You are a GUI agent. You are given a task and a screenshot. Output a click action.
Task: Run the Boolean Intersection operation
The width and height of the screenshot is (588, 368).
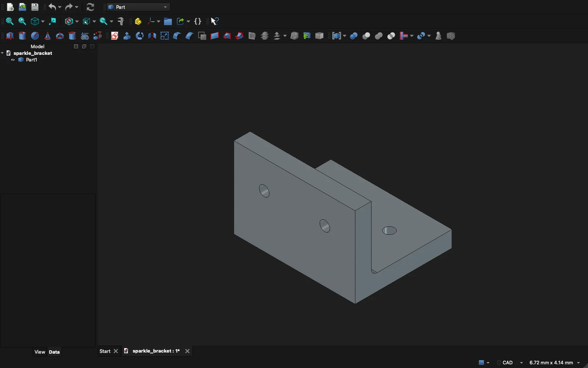[x=391, y=36]
